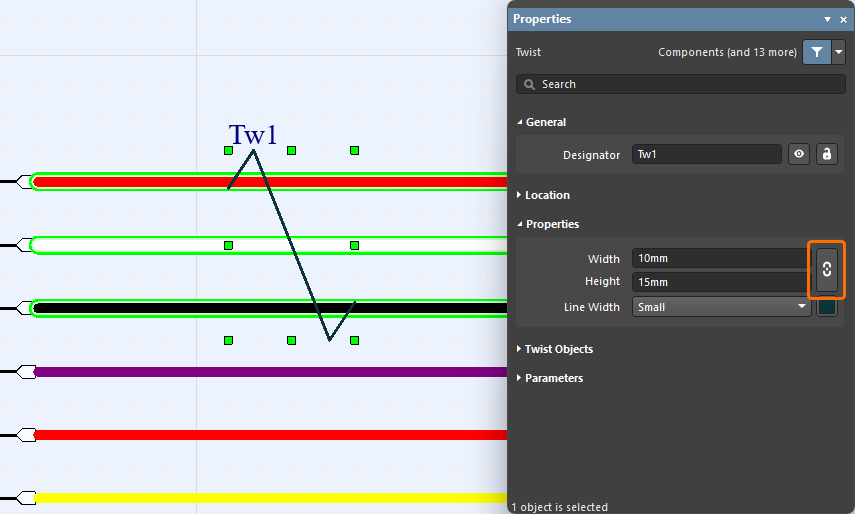Viewport: 855px width, 514px height.
Task: Click the Search field in Properties panel
Action: (681, 84)
